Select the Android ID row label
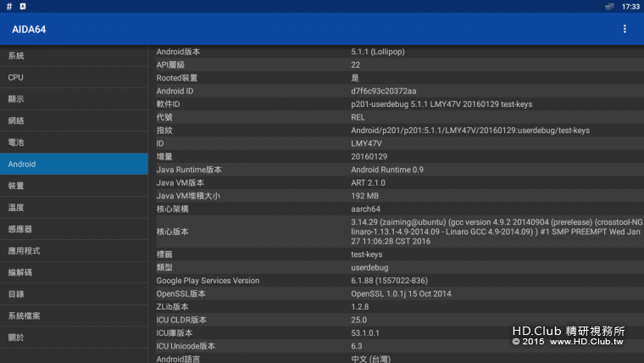 [175, 92]
